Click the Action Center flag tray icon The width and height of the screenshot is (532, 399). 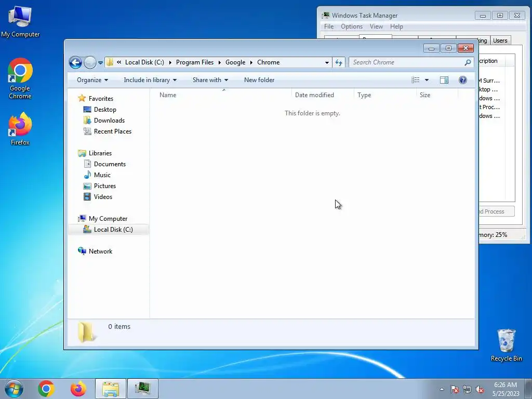[x=455, y=390]
